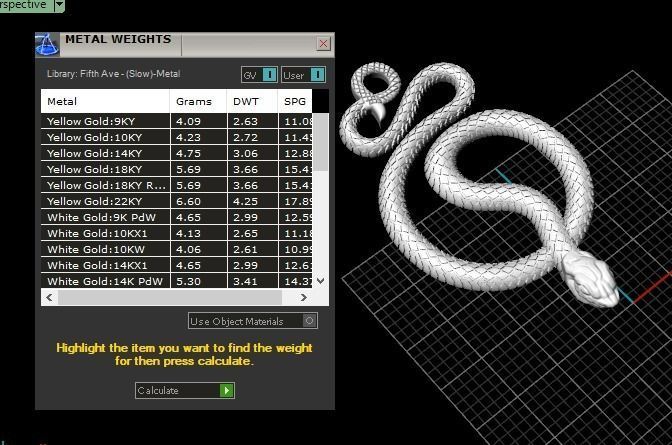Click the 4.06 grams cell
Viewport: 672px width, 445px height.
[198, 249]
